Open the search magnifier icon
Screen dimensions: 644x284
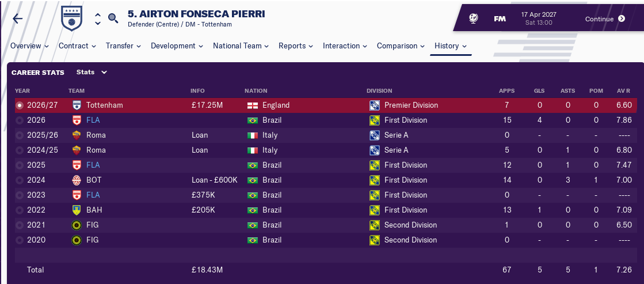coord(113,18)
